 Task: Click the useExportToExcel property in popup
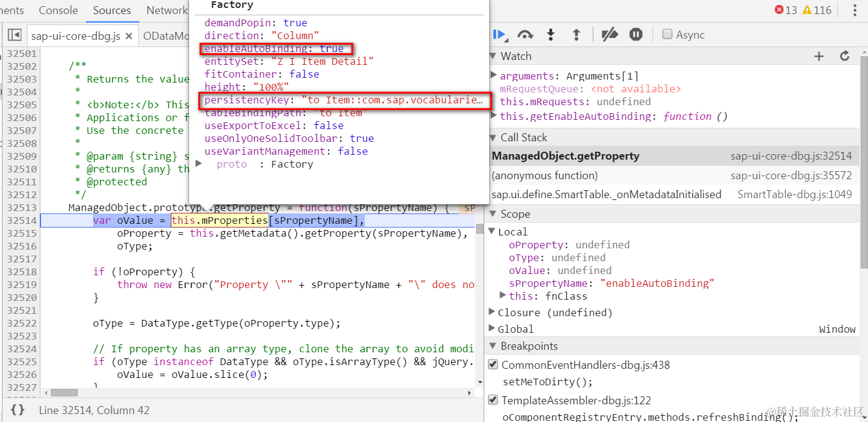pos(274,125)
